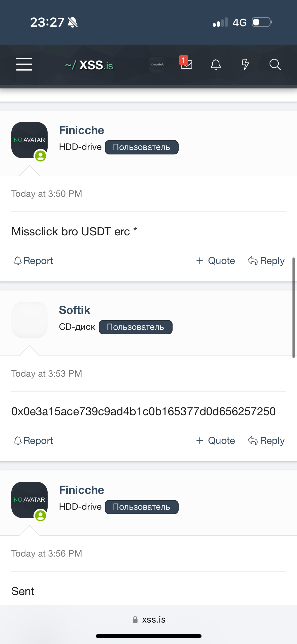Viewport: 297px width, 644px height.
Task: Tap the XSS.is logo
Action: click(89, 65)
